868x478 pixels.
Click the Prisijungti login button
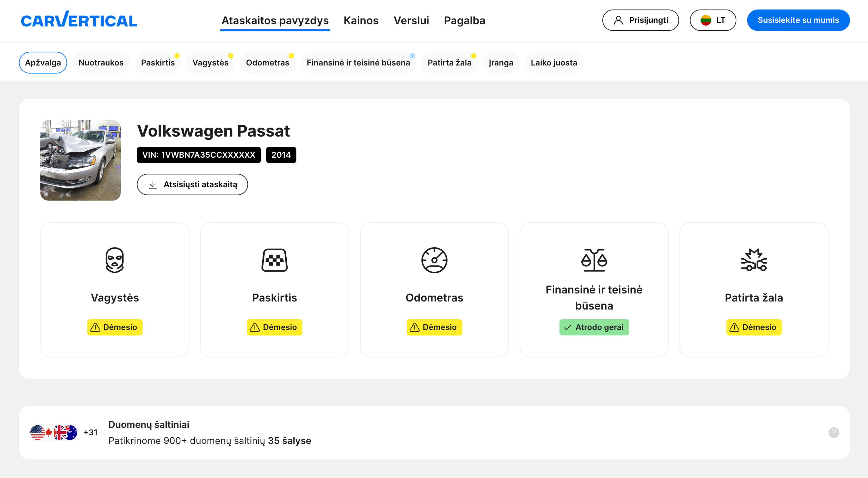(640, 20)
